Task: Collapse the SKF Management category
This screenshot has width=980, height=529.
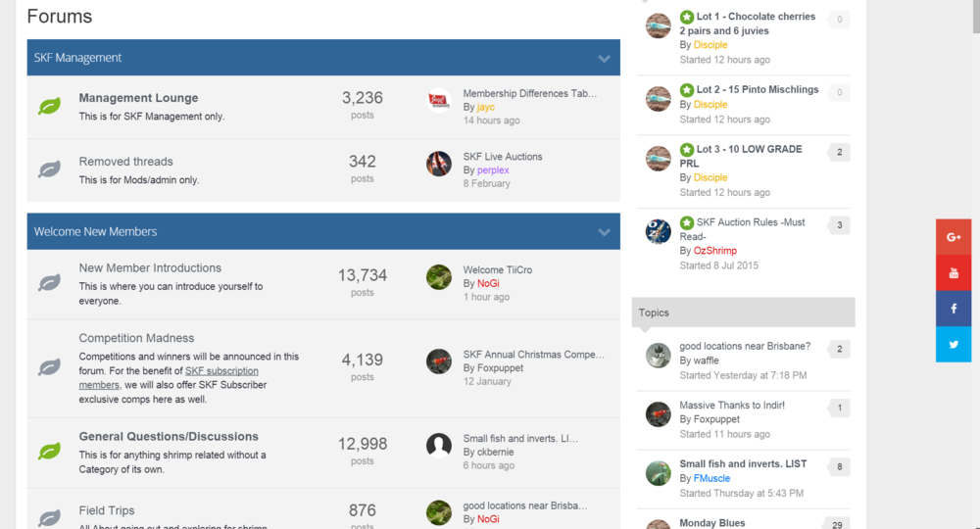Action: (x=604, y=59)
